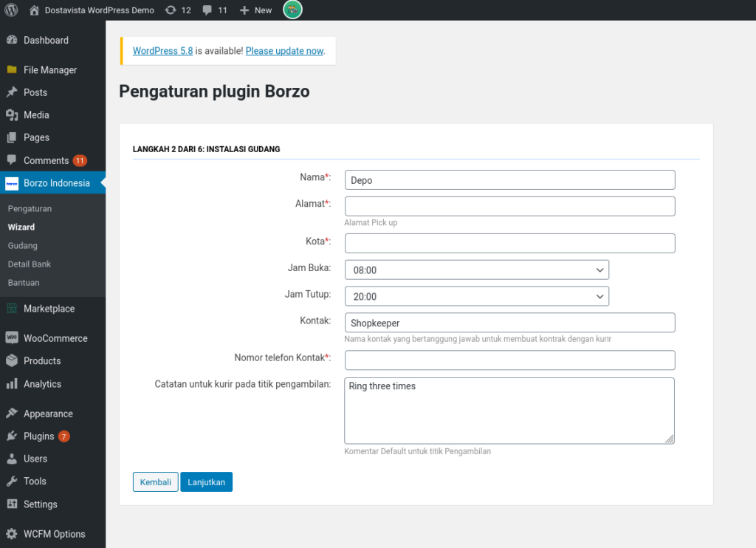Screen dimensions: 756x548
Task: Click the Analytics bar chart icon
Action: click(12, 384)
